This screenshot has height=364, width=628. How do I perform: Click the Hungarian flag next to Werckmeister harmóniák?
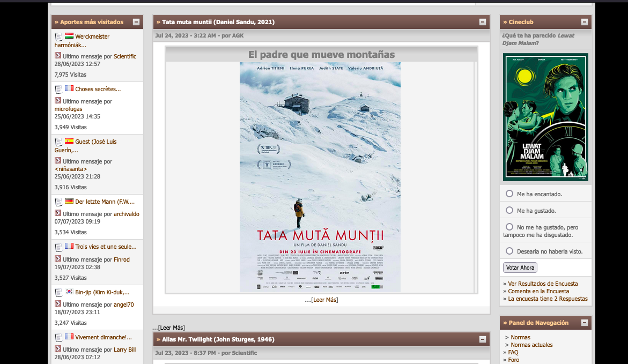point(69,35)
